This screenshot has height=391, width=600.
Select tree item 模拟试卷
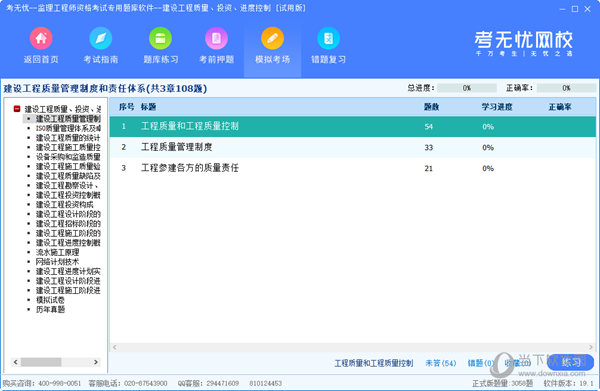pyautogui.click(x=50, y=300)
